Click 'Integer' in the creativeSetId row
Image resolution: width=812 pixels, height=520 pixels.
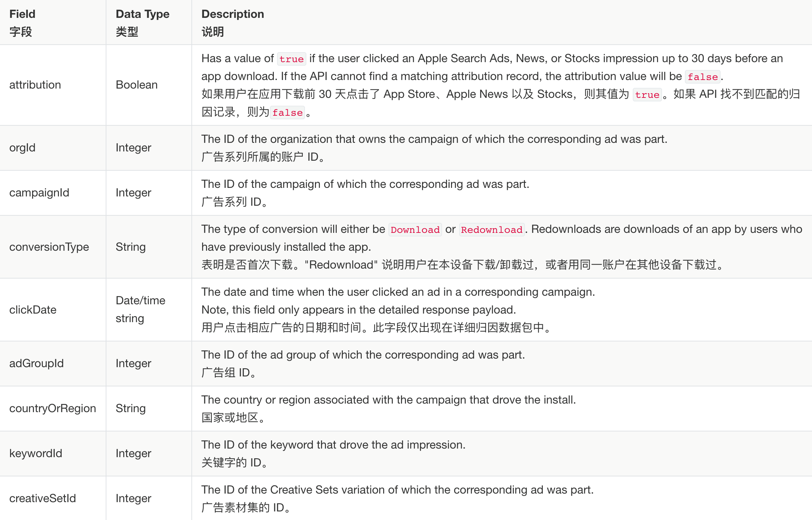coord(133,499)
